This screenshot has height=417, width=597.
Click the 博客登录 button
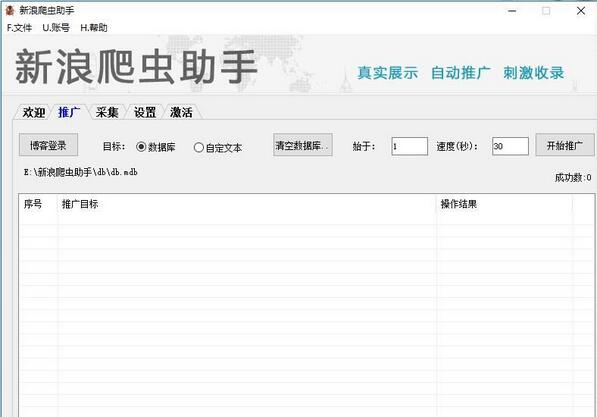(x=48, y=145)
